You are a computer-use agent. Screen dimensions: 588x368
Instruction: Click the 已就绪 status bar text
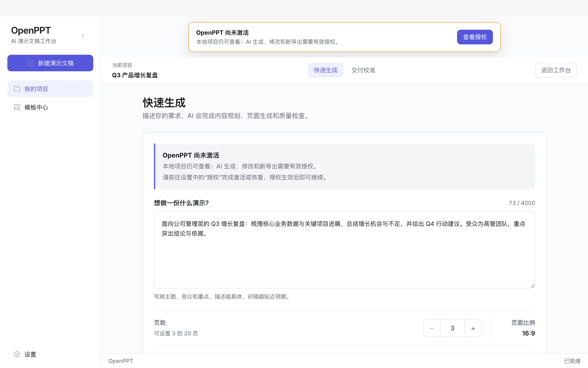pyautogui.click(x=572, y=361)
